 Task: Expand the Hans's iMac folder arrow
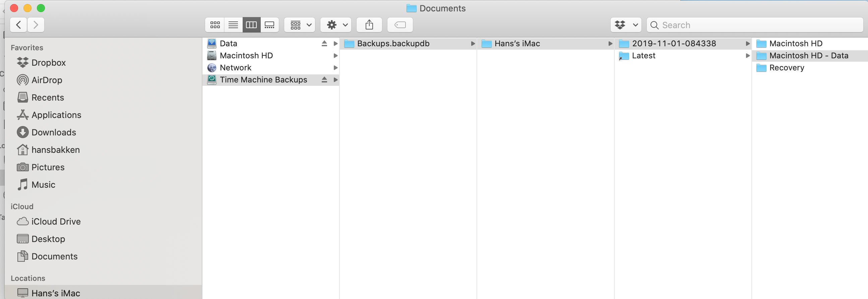(610, 44)
